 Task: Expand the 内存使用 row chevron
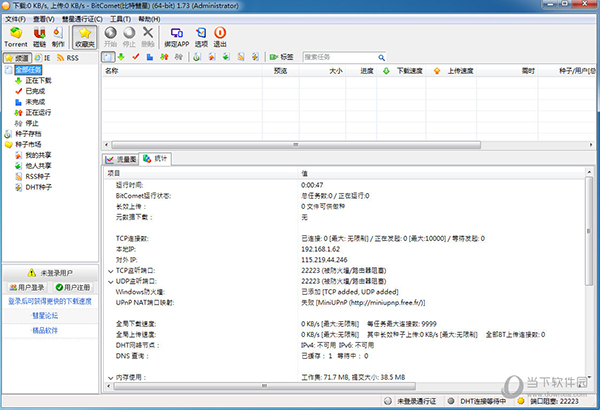point(111,378)
